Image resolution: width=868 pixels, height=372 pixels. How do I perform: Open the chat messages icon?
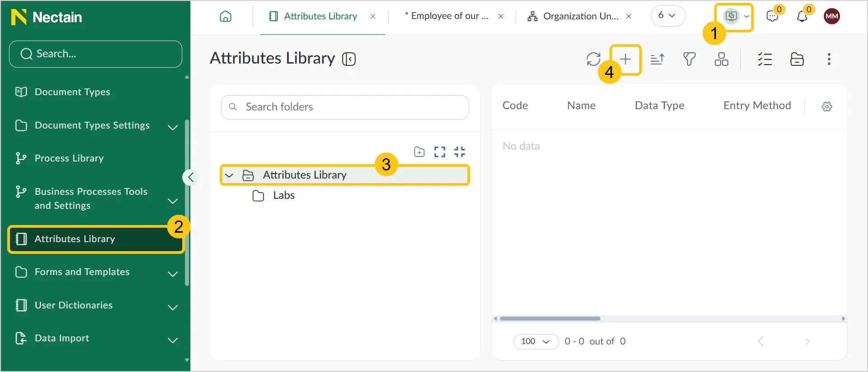pos(772,16)
